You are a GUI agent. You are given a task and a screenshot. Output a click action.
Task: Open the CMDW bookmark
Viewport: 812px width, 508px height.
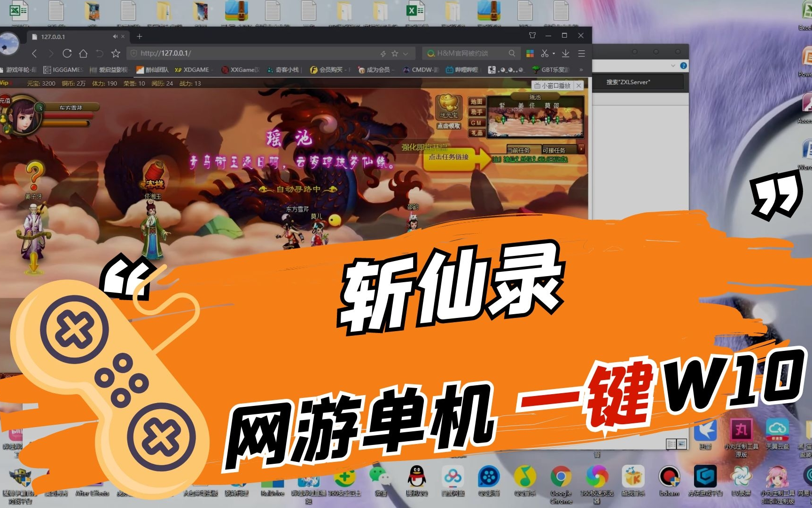[x=421, y=70]
